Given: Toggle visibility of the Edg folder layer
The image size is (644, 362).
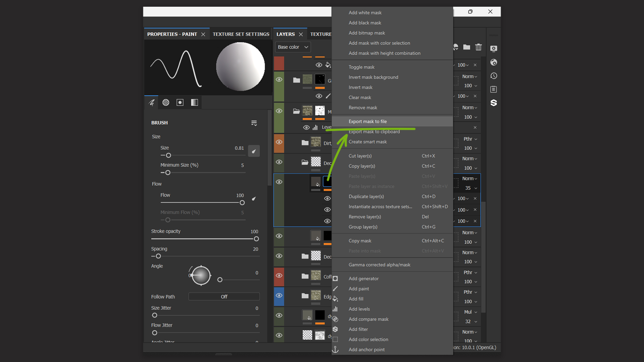Looking at the screenshot, I should pyautogui.click(x=279, y=296).
